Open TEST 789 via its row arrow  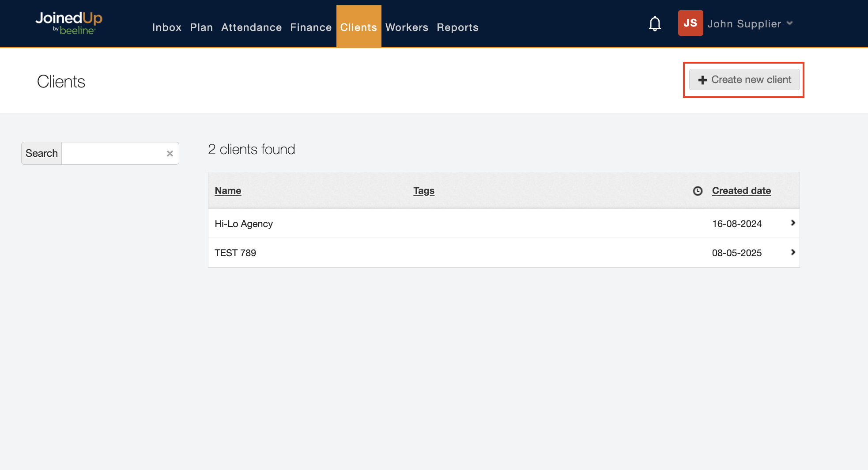[x=793, y=252]
